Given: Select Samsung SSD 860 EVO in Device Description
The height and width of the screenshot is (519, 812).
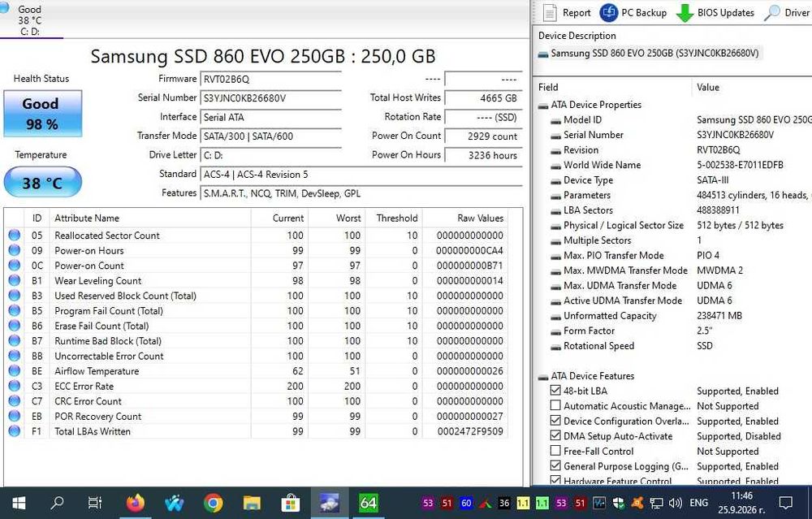Looking at the screenshot, I should click(649, 53).
